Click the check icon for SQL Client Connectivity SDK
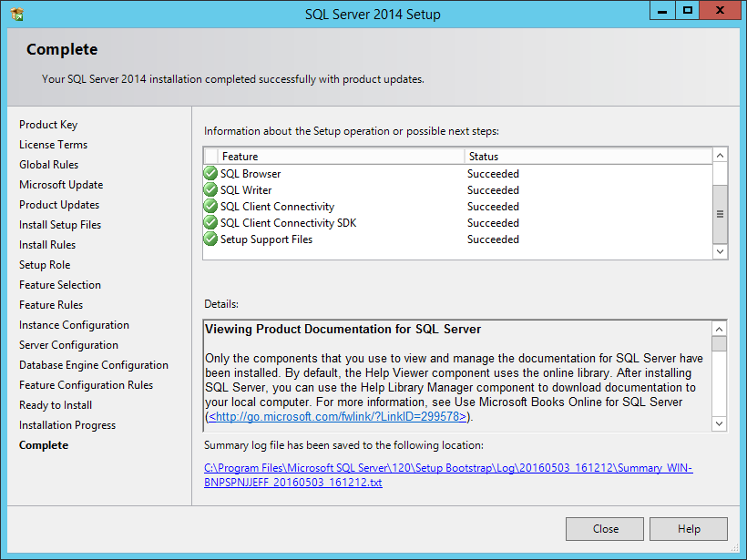The width and height of the screenshot is (747, 560). click(210, 222)
